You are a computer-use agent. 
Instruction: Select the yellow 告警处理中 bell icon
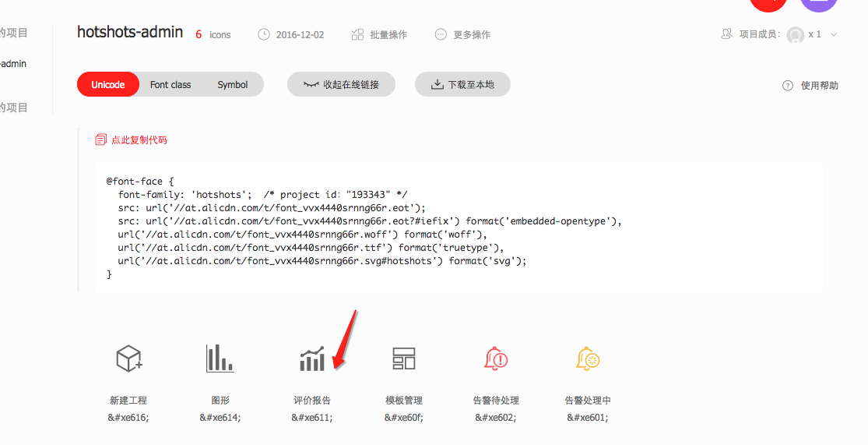click(588, 358)
